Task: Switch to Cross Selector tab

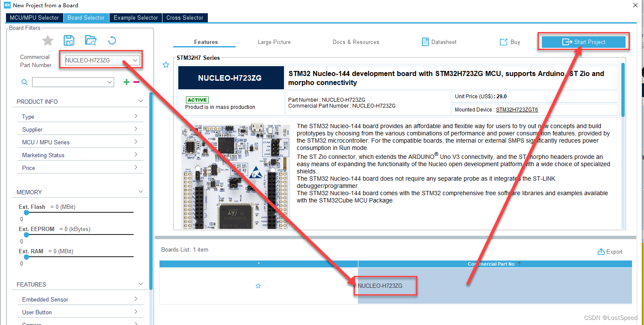Action: tap(185, 18)
